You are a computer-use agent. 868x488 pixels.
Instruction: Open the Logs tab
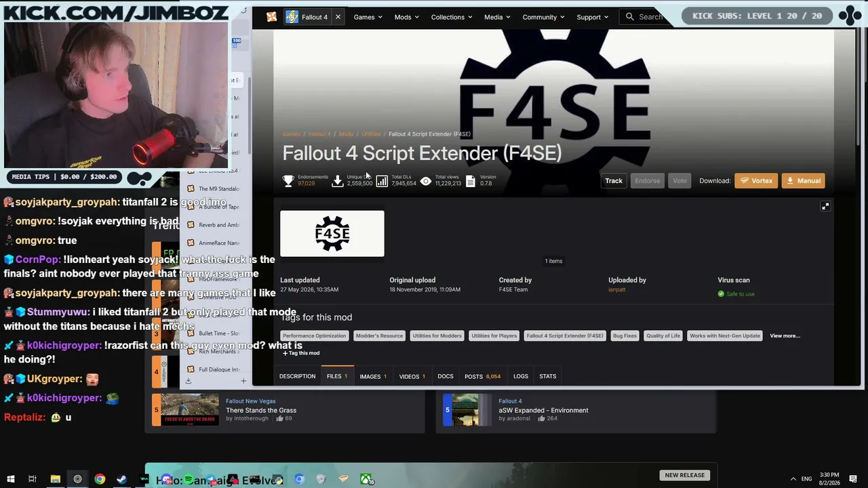coord(521,376)
